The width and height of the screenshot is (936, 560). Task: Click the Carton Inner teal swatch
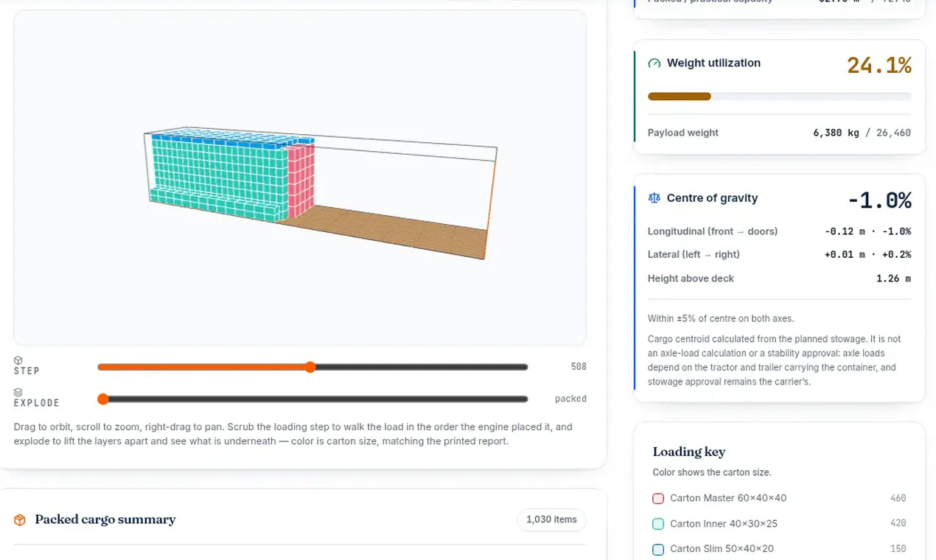658,524
